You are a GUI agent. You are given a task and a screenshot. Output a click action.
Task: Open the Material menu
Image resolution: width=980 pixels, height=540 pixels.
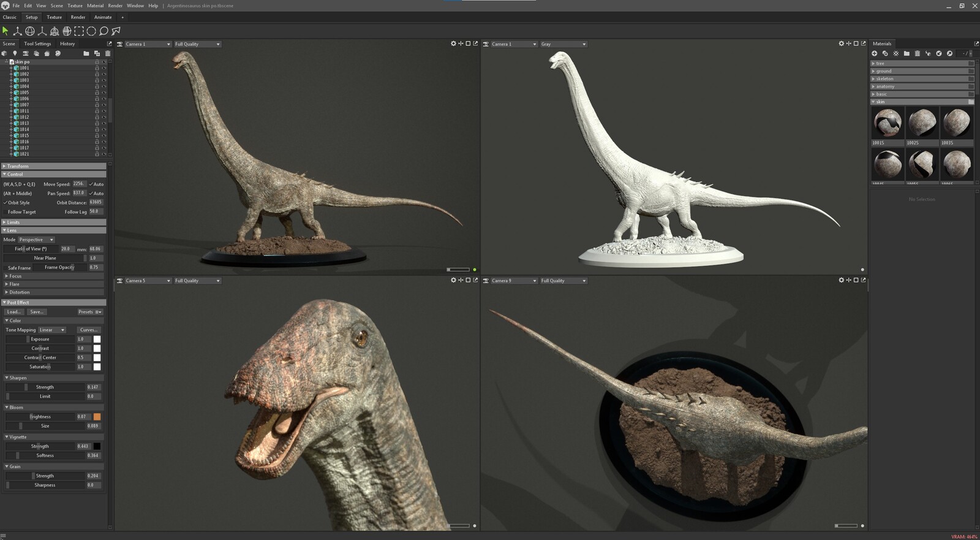click(95, 6)
